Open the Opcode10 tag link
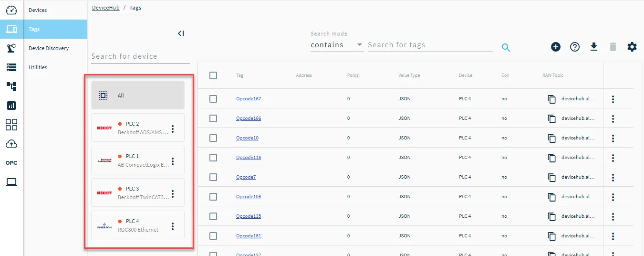The height and width of the screenshot is (256, 644). click(x=247, y=138)
